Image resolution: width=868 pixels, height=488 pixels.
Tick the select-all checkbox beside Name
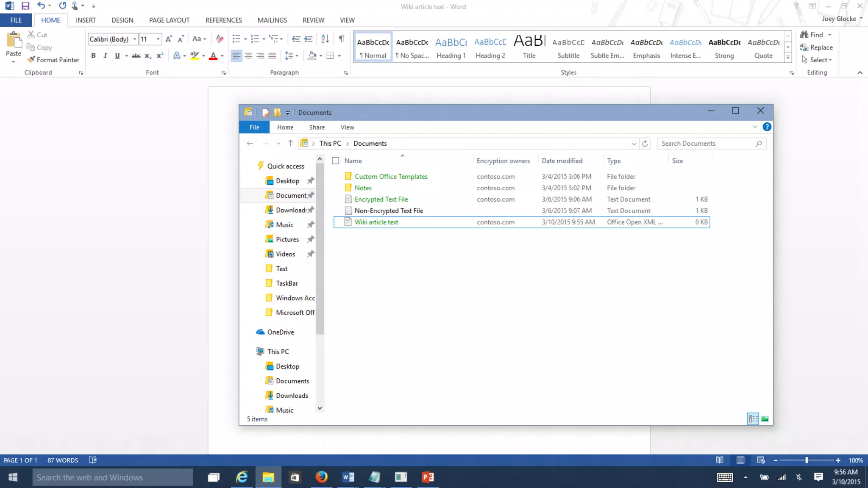336,161
